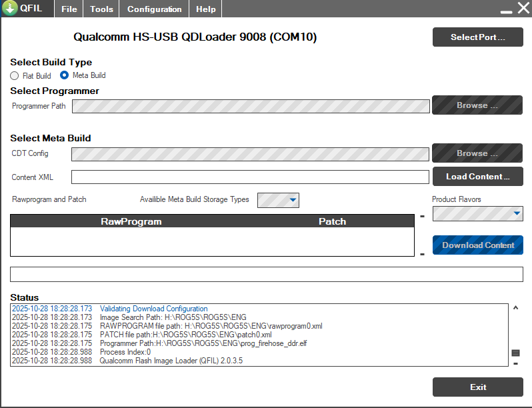Click the 'RAWPROGRAM file path' log line
Image resolution: width=532 pixels, height=408 pixels.
[167, 326]
